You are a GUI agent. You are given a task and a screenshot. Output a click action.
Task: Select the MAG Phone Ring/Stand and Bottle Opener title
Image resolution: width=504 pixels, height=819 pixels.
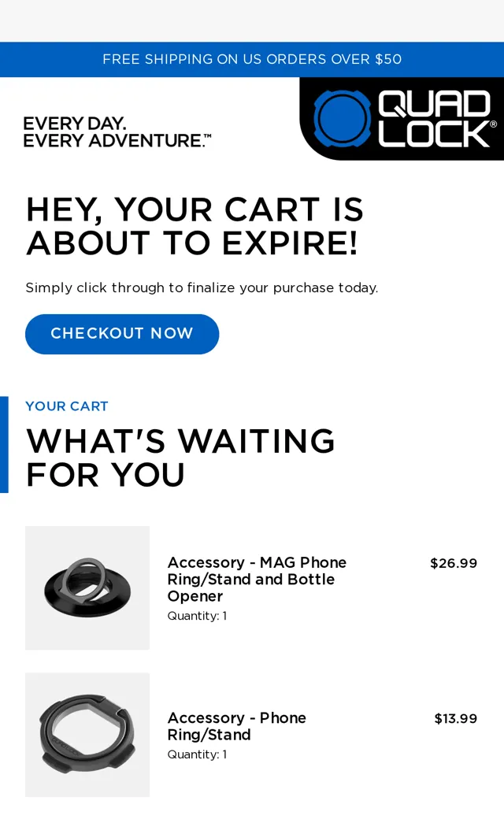pyautogui.click(x=257, y=579)
